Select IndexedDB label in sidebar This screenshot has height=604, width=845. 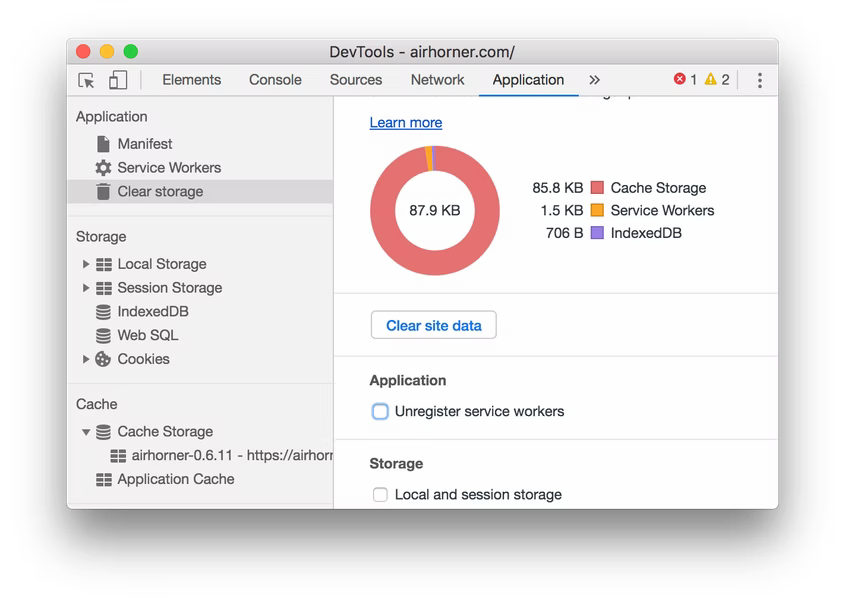point(153,311)
